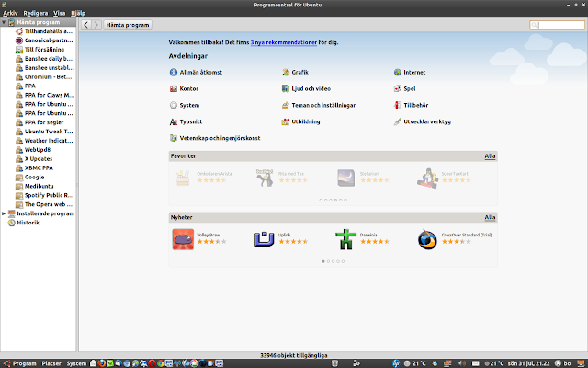Screen dimensions: 588x368
Task: Open the Internet globe icon
Action: click(398, 72)
